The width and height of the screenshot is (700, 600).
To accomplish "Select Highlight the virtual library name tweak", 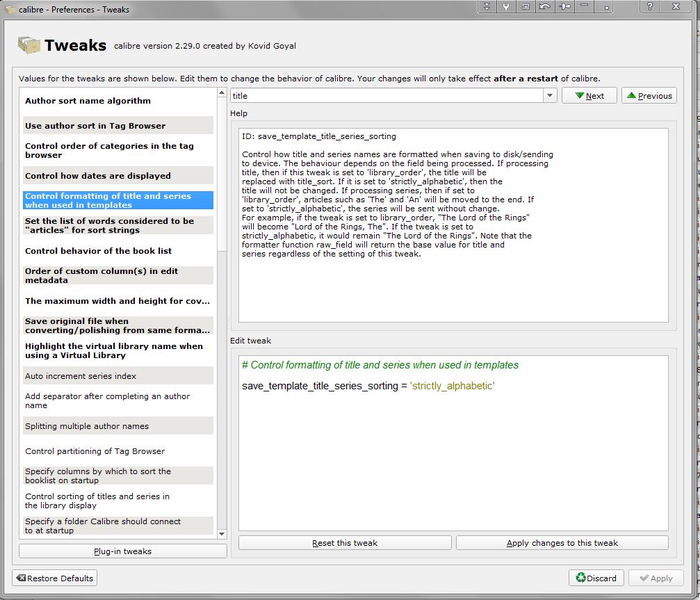I will pyautogui.click(x=118, y=350).
